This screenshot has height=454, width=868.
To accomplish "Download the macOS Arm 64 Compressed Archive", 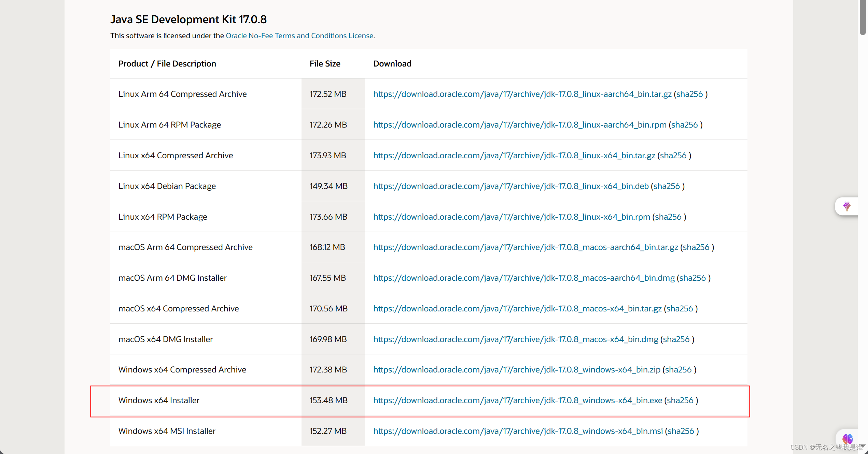I will [x=526, y=247].
